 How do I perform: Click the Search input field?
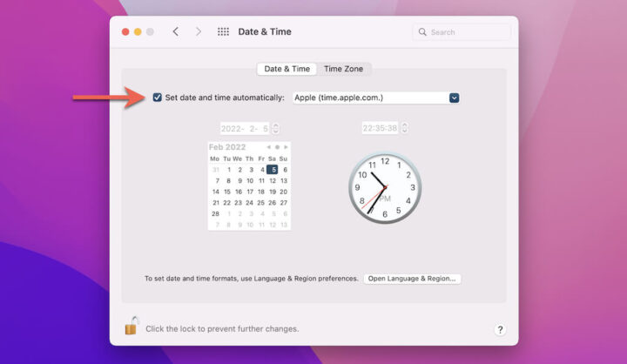coord(462,32)
